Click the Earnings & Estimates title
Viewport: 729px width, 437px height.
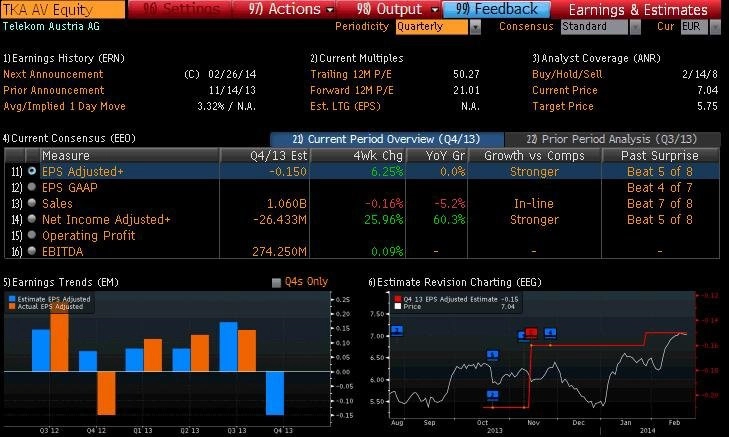tap(638, 9)
